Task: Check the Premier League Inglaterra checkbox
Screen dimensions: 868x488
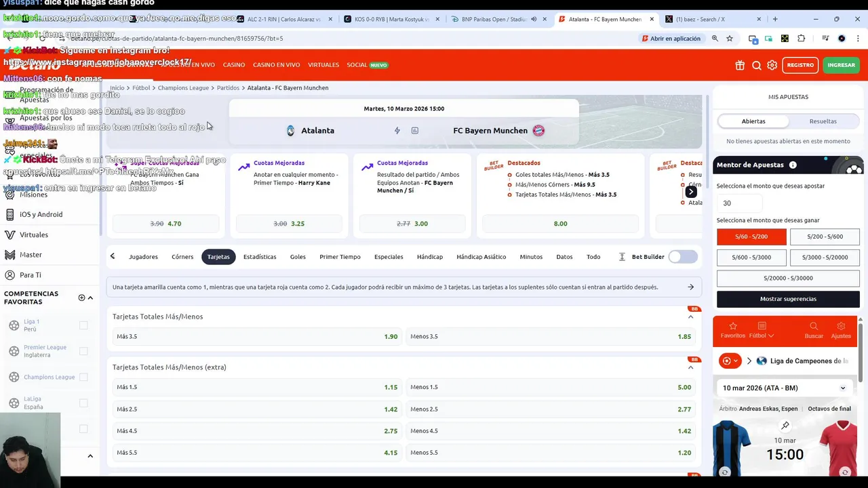Action: tap(83, 351)
